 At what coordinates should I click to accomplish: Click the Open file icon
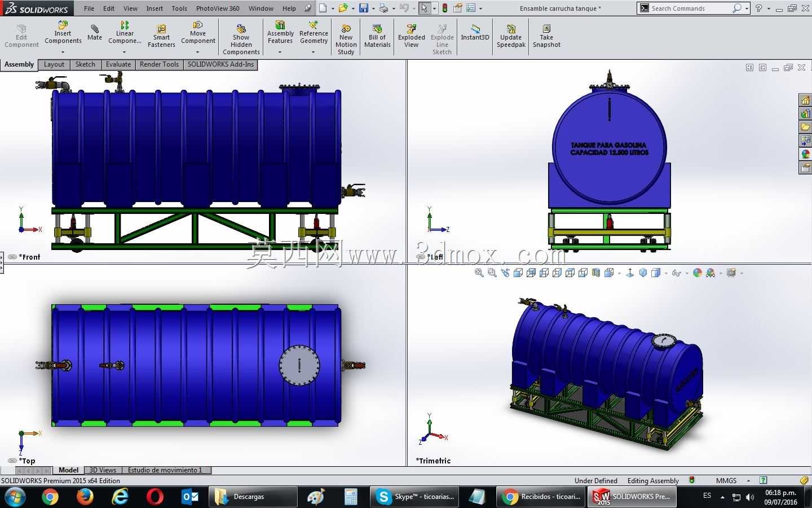tap(343, 8)
